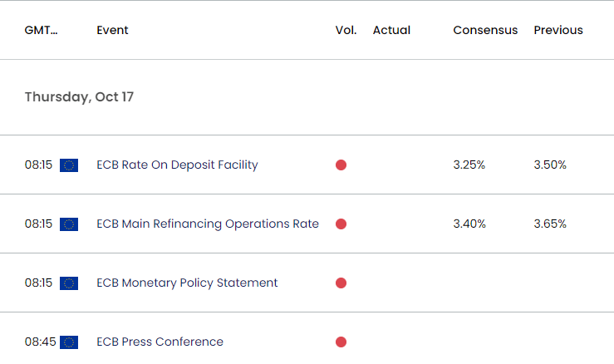Click the 3.25% consensus value
Image resolution: width=614 pixels, height=364 pixels.
[469, 165]
